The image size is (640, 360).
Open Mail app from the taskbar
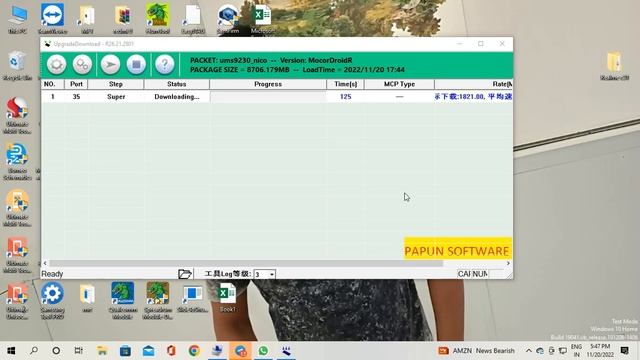[149, 351]
